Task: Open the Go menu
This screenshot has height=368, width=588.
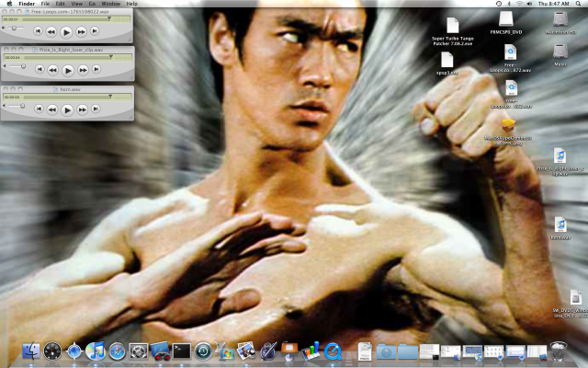Action: (92, 4)
